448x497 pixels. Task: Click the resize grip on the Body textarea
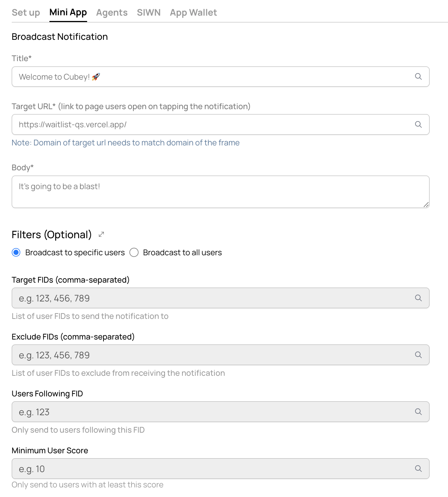426,205
